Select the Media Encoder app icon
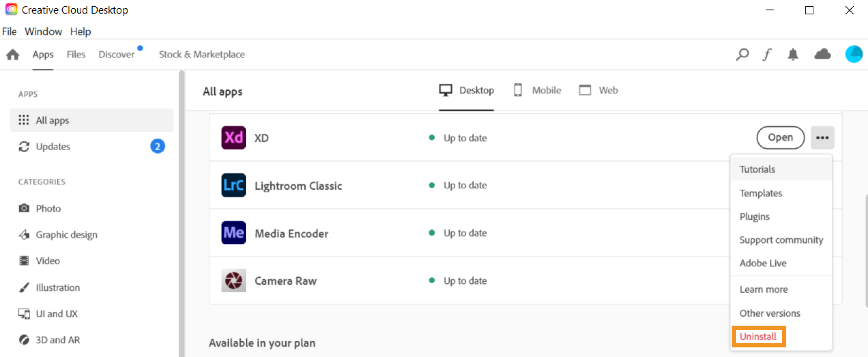Image resolution: width=868 pixels, height=357 pixels. pos(233,233)
